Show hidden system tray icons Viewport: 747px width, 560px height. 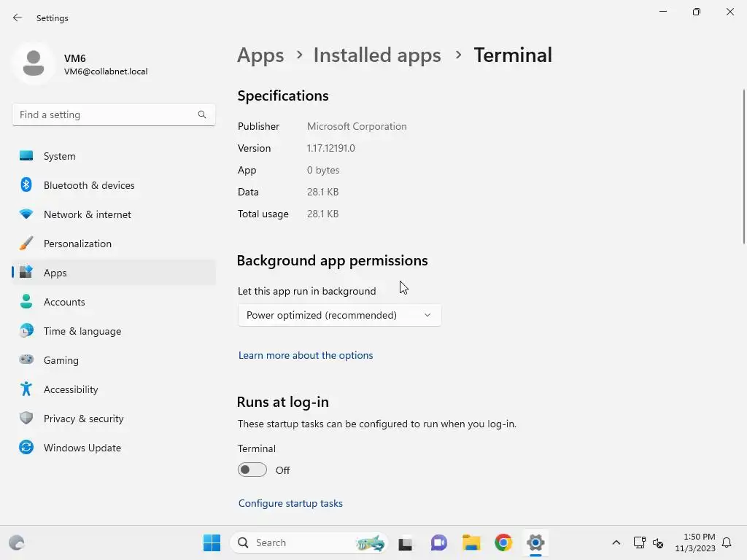616,542
